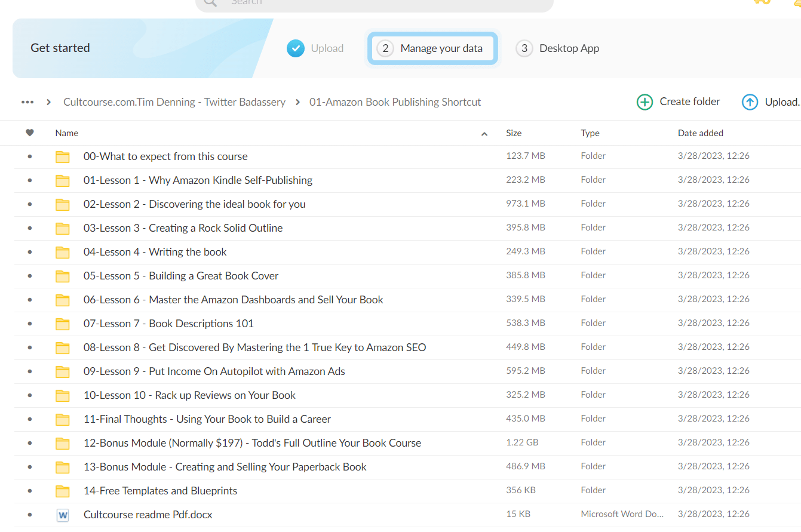801x532 pixels.
Task: Click folder icon for 01-Lesson 1
Action: tap(63, 180)
